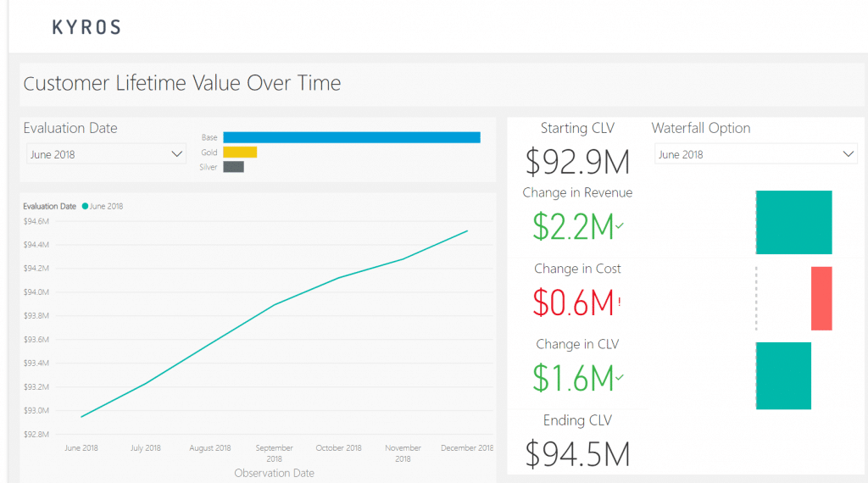This screenshot has height=483, width=868.
Task: Click the green checkmark beside the $1.6M CLV value
Action: 620,377
